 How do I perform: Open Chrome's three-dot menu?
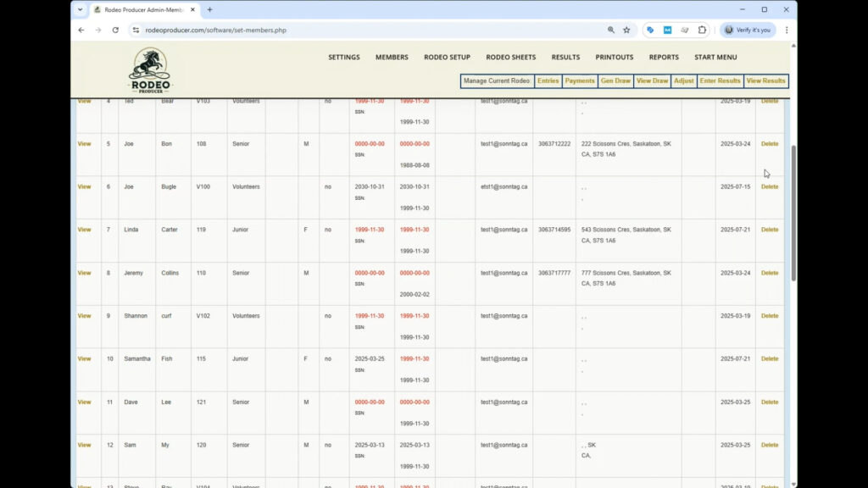tap(786, 30)
